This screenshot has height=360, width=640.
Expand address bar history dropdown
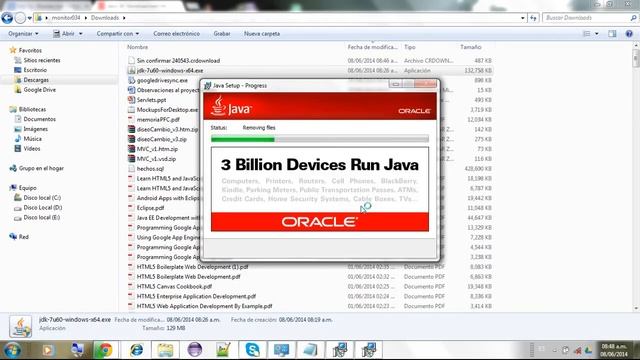[x=522, y=18]
